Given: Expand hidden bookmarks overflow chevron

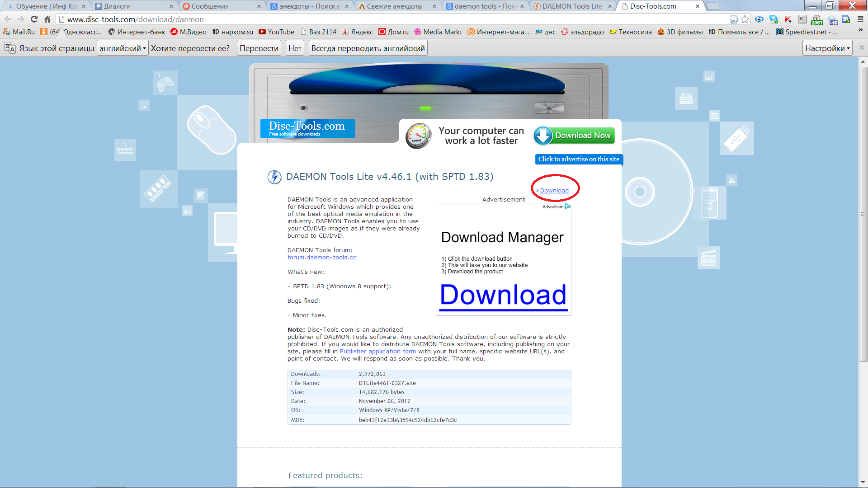Looking at the screenshot, I should pyautogui.click(x=860, y=30).
